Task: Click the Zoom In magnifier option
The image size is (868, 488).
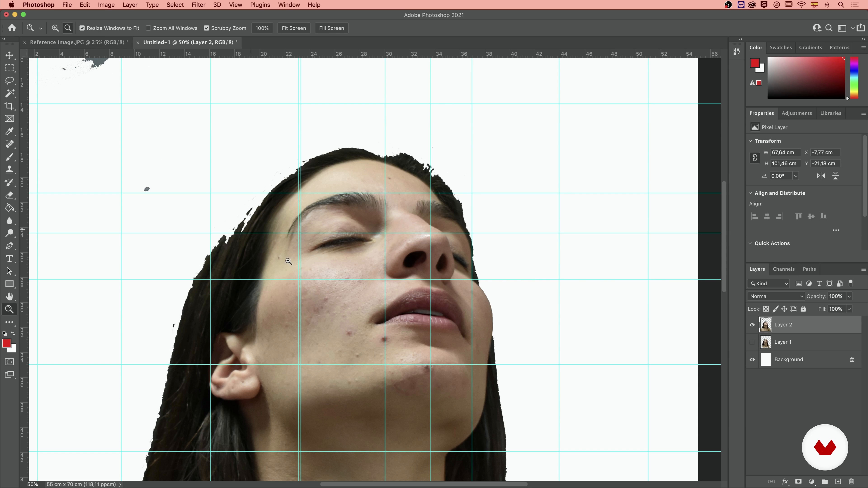Action: [x=55, y=28]
